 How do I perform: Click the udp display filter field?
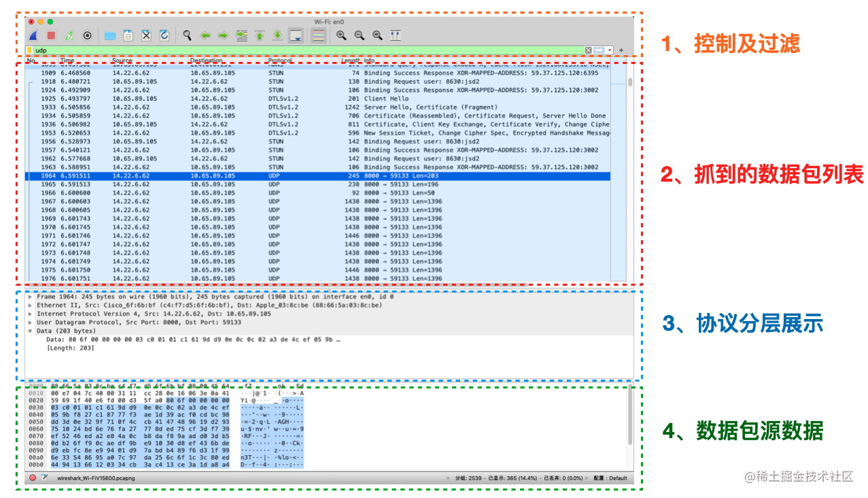pos(306,50)
